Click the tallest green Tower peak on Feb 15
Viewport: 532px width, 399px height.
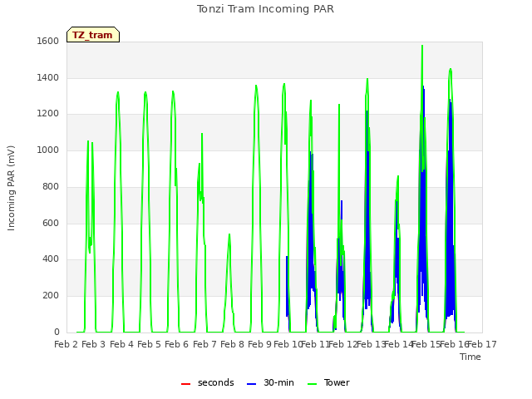(x=422, y=47)
